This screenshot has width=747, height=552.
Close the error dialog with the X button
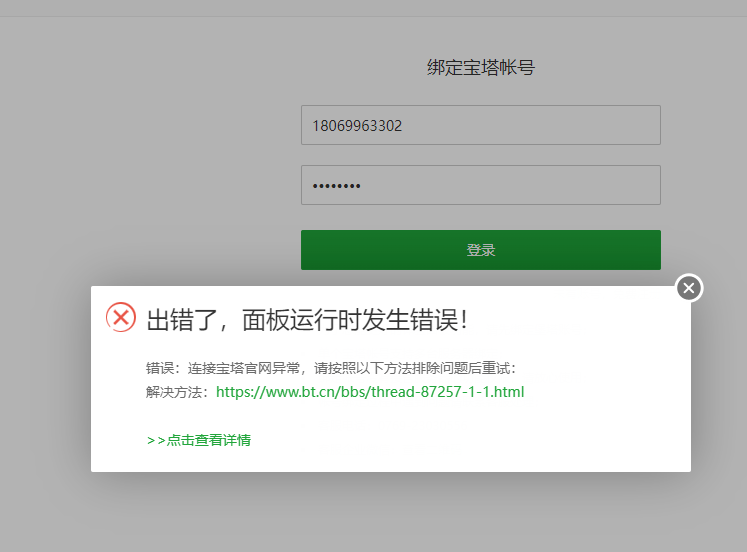[x=689, y=288]
